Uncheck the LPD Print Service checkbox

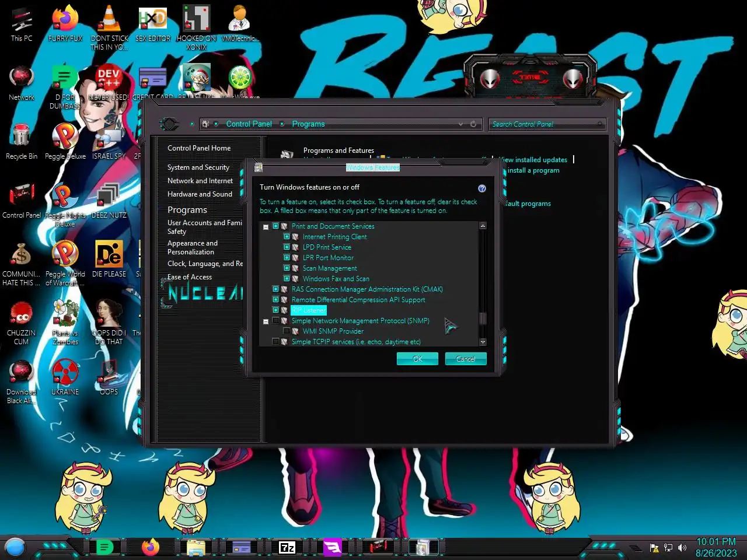(287, 247)
